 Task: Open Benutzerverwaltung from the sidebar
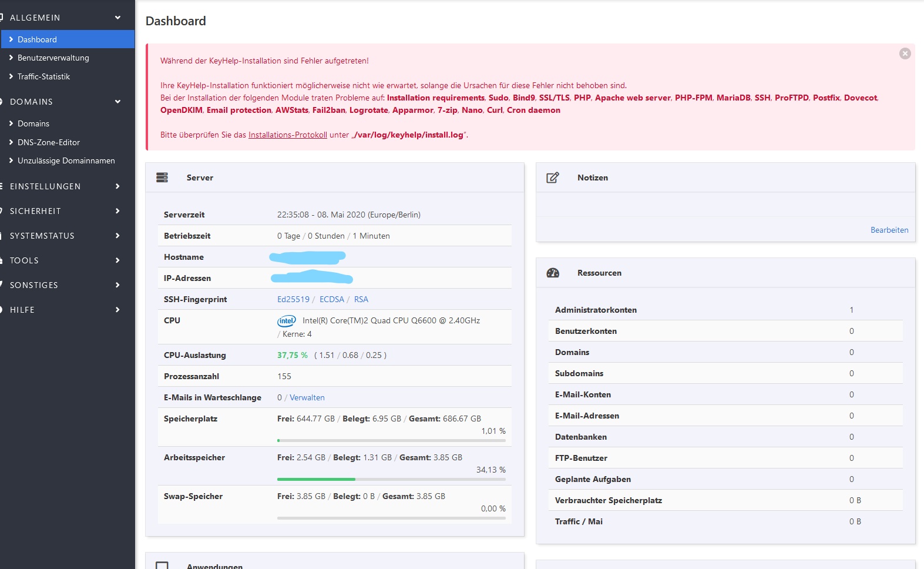[x=53, y=58]
